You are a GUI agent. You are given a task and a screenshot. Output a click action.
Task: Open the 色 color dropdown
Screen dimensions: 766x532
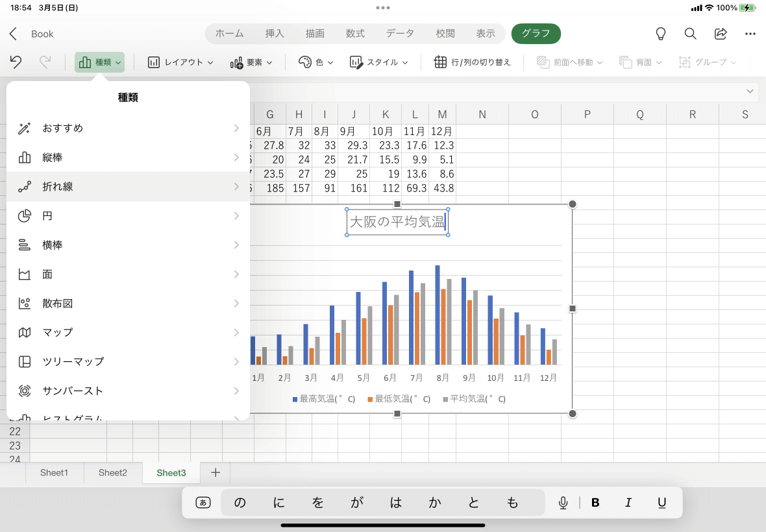[315, 62]
